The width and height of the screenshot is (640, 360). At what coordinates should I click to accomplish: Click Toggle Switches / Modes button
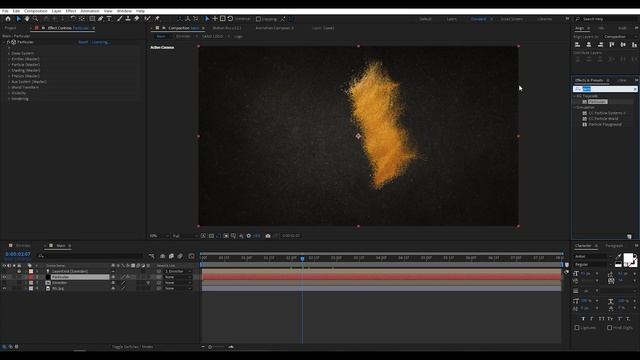pyautogui.click(x=133, y=347)
